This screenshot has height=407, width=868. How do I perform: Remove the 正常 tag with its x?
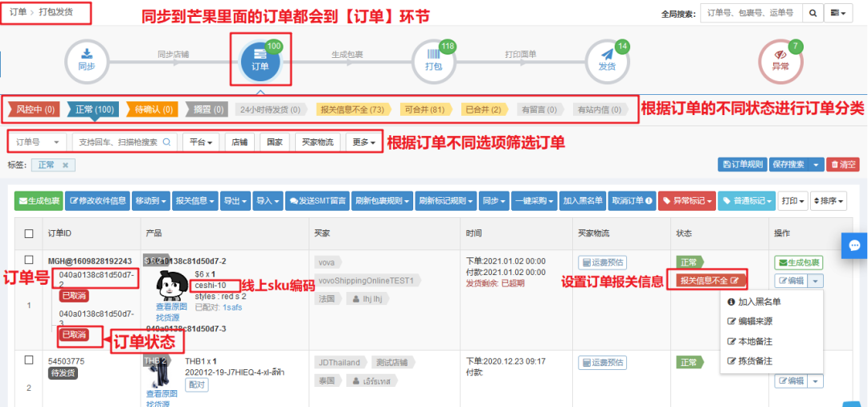click(x=65, y=165)
